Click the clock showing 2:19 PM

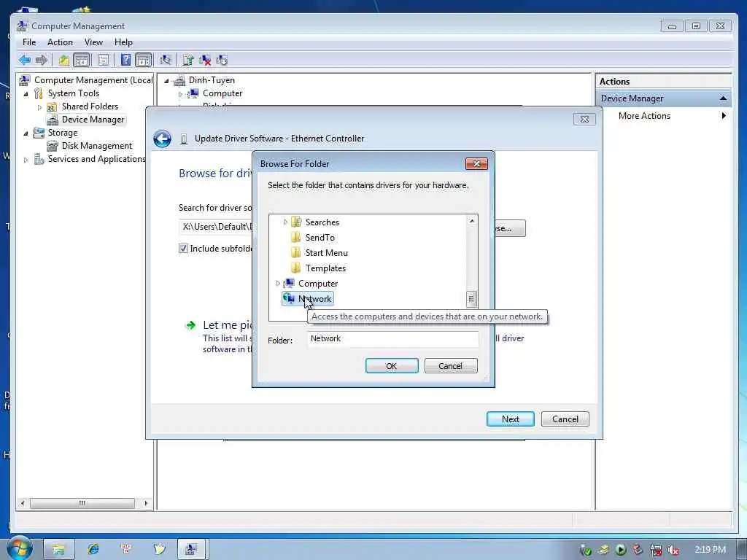tap(710, 550)
